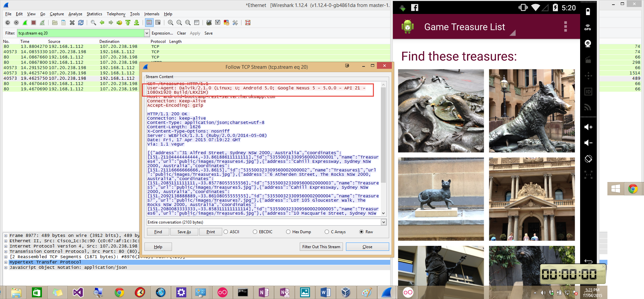Open capture options toolbar icon
Viewport: 644px width, 299px height.
pos(16,23)
